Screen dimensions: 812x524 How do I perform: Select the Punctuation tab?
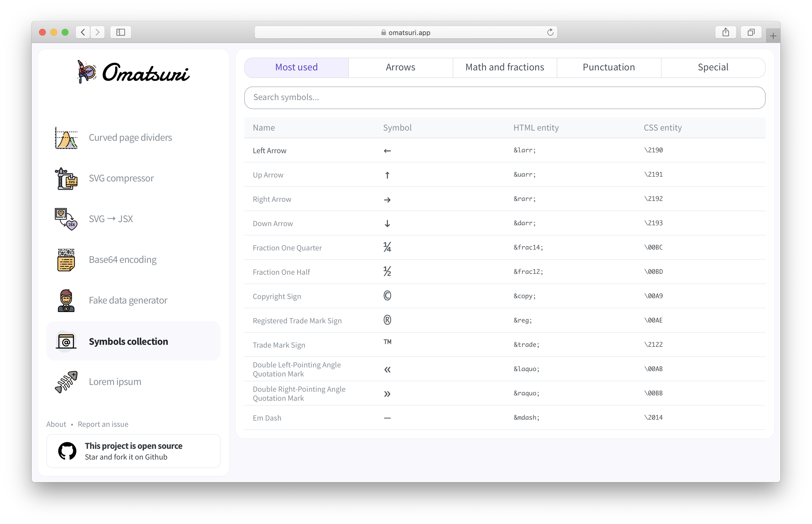click(608, 67)
